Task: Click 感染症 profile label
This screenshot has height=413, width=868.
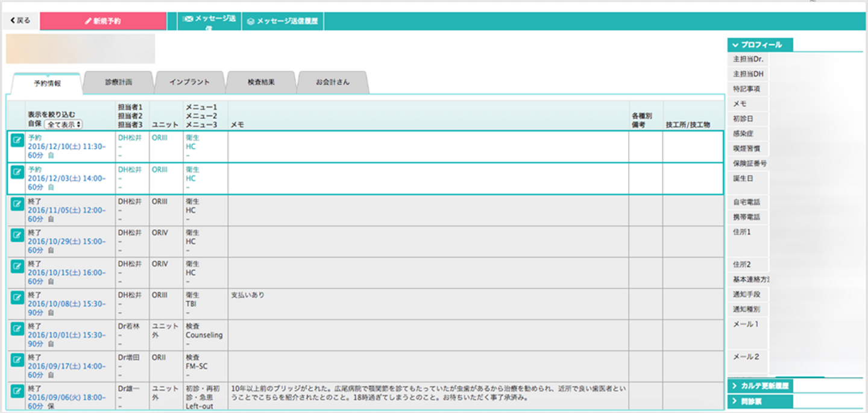Action: coord(743,134)
